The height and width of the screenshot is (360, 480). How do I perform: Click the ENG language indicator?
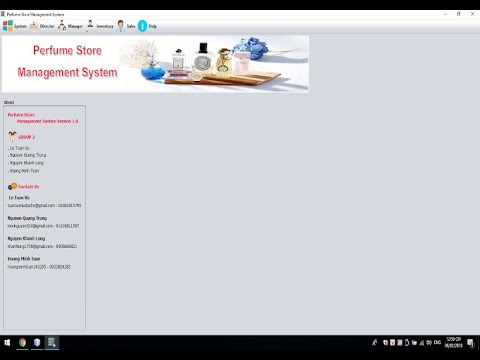click(437, 342)
